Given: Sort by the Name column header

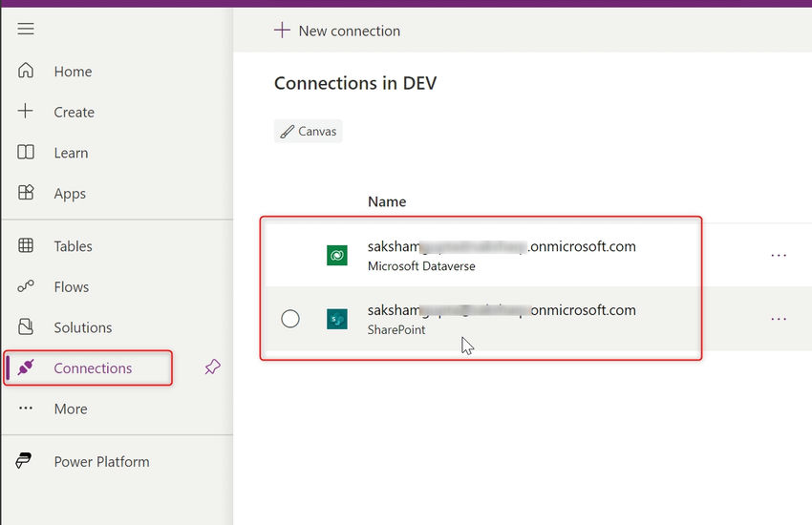Looking at the screenshot, I should click(387, 201).
